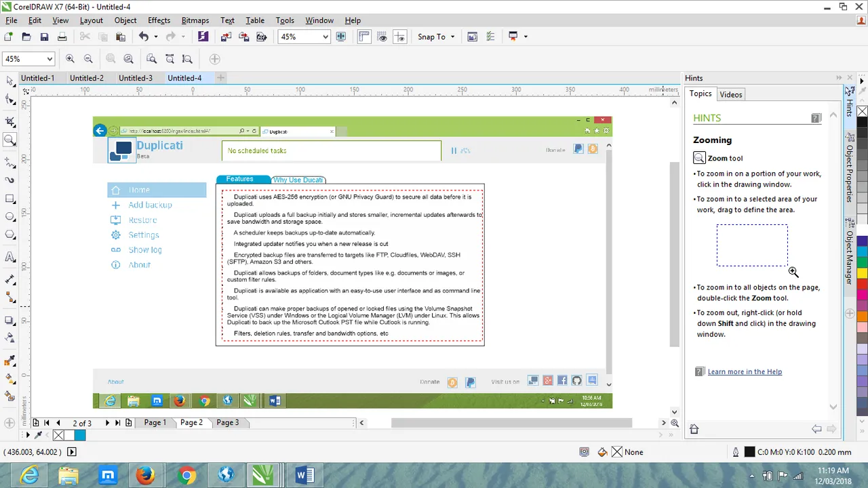Click cyan swatch in document palette
Screen dimensions: 868x488
pos(80,435)
